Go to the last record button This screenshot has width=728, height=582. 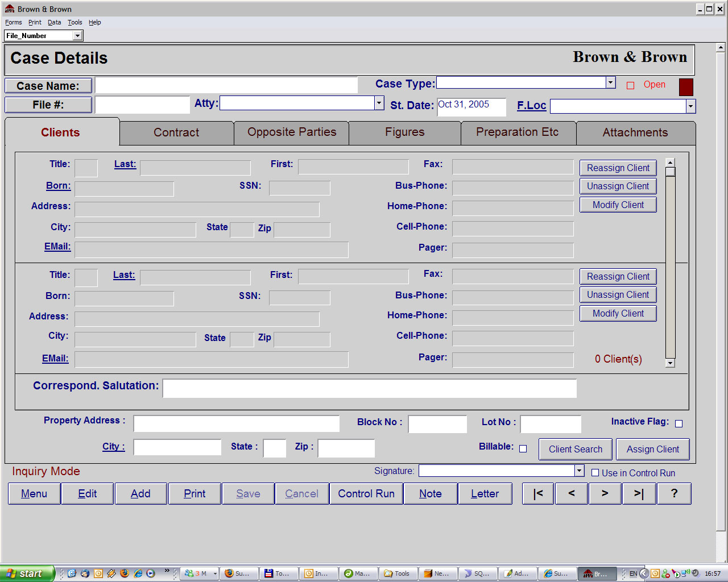[x=639, y=493]
